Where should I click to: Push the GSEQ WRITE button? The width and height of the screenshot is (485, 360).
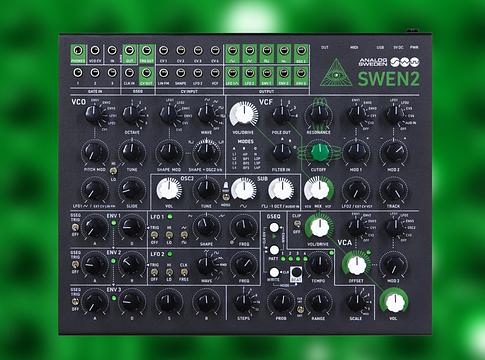pyautogui.click(x=274, y=272)
